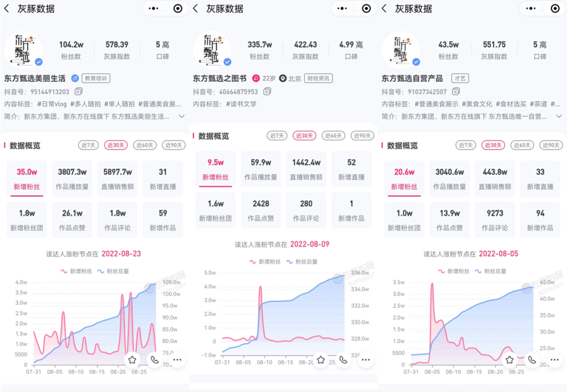Tap the ••• icon at bottom of the third chart

(x=554, y=359)
